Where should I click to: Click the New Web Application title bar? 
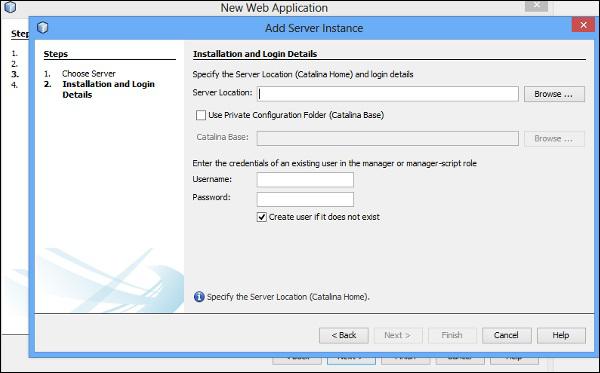(x=274, y=8)
